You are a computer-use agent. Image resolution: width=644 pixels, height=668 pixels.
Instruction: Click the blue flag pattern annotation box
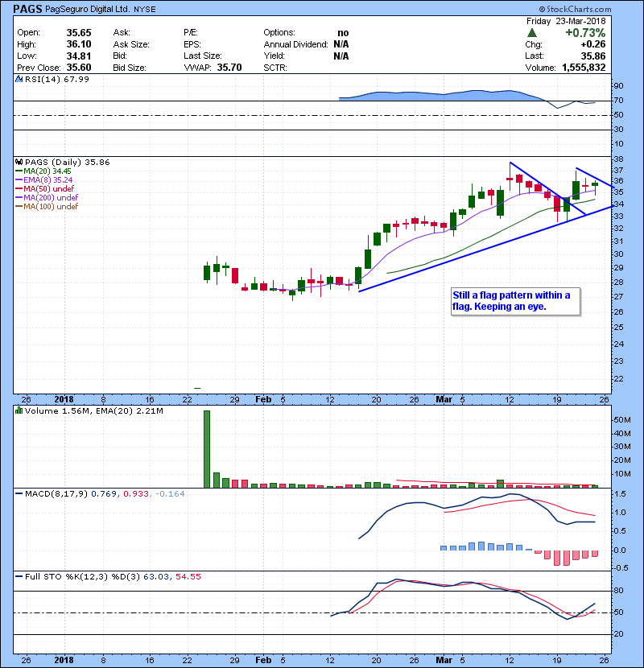pyautogui.click(x=511, y=301)
